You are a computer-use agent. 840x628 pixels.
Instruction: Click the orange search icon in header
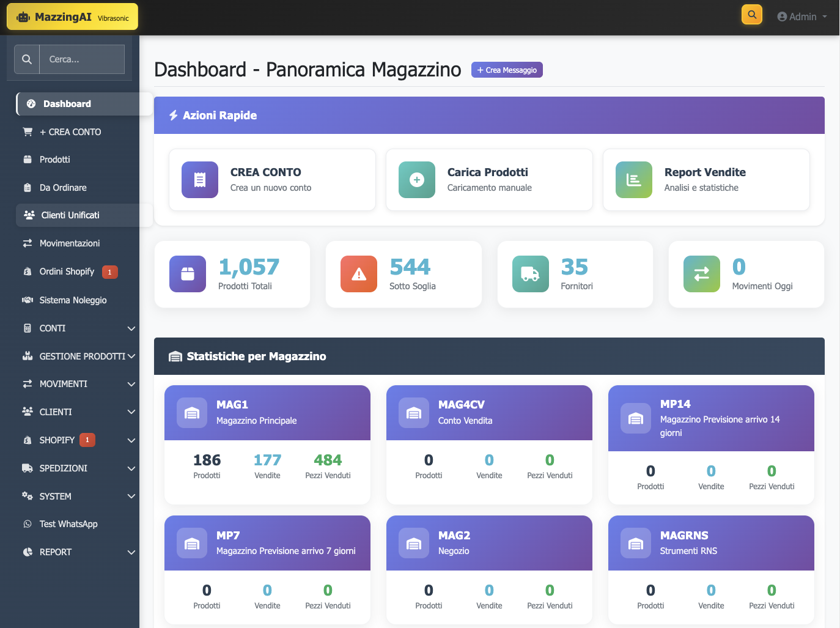click(751, 15)
